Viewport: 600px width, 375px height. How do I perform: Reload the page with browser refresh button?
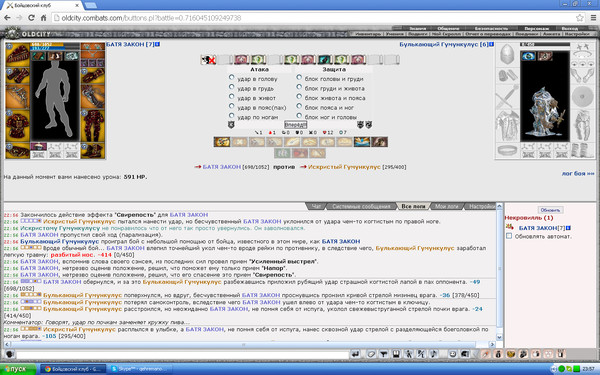(x=31, y=18)
